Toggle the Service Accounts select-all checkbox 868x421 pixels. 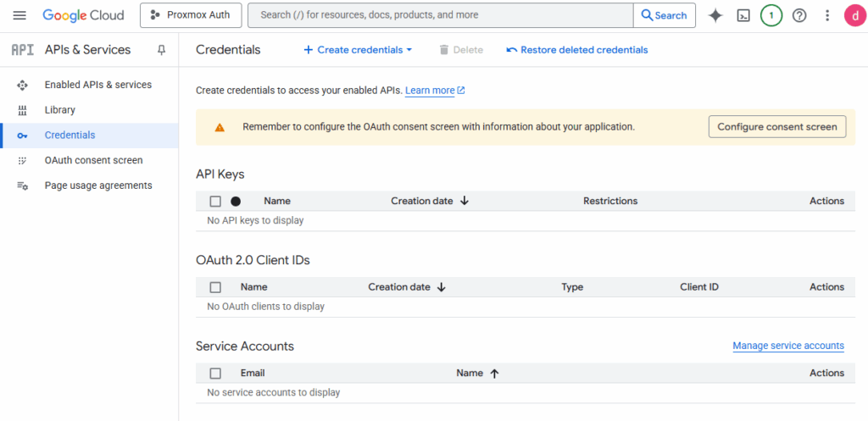click(215, 374)
